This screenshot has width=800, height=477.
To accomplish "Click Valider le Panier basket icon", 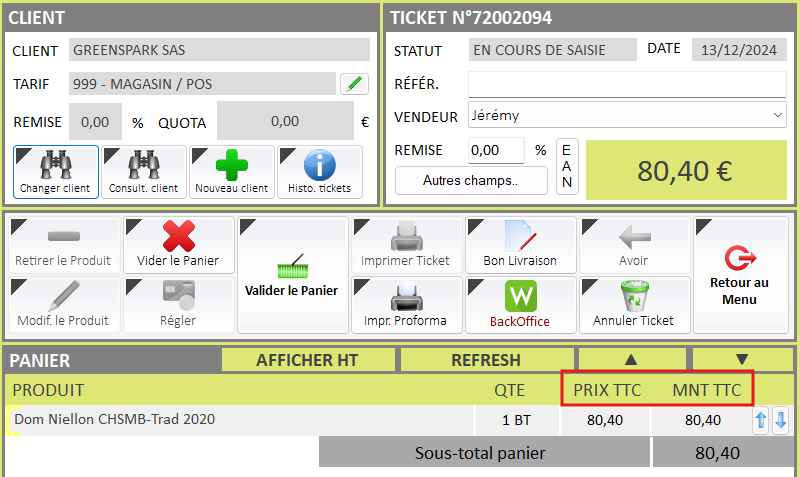I will click(292, 268).
